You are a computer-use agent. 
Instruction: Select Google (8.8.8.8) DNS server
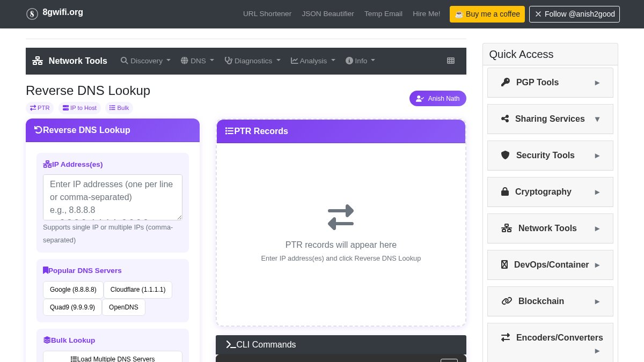click(73, 290)
